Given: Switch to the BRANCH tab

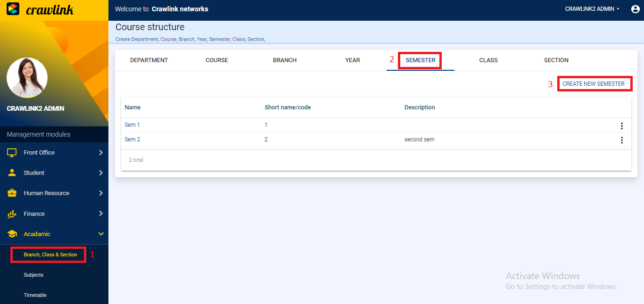Looking at the screenshot, I should [x=285, y=60].
